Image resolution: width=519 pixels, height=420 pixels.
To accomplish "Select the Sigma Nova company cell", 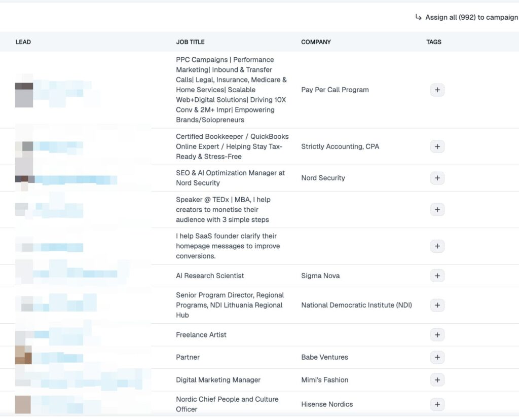I will 320,276.
